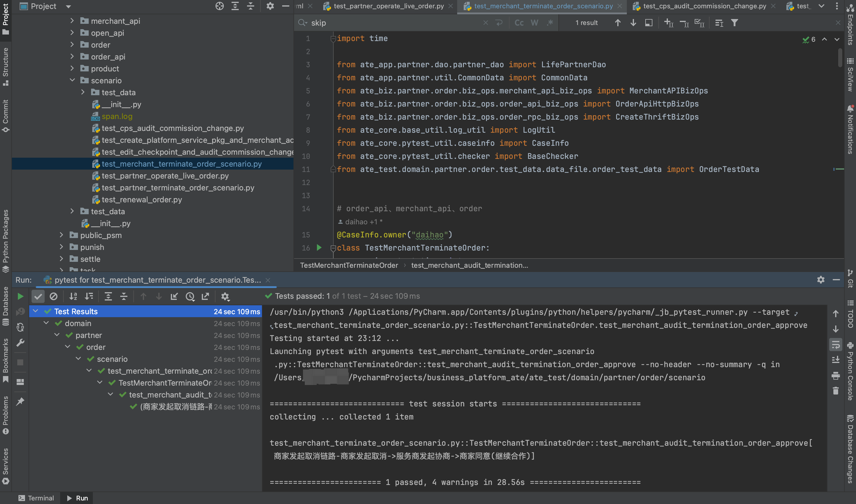Viewport: 856px width, 504px height.
Task: Show hidden editor tabs dropdown
Action: [821, 6]
